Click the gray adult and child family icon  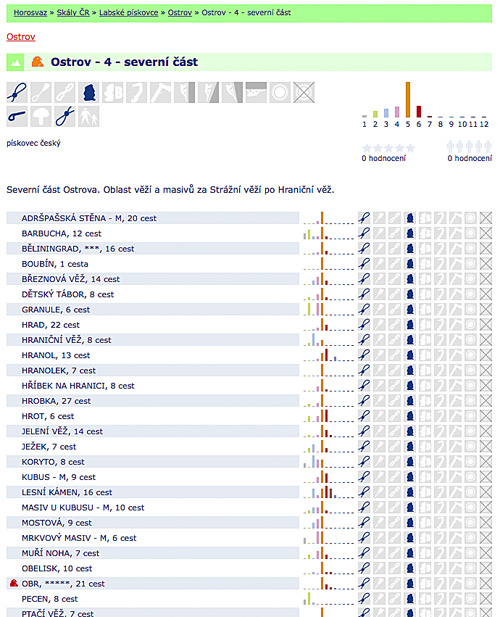[x=89, y=116]
